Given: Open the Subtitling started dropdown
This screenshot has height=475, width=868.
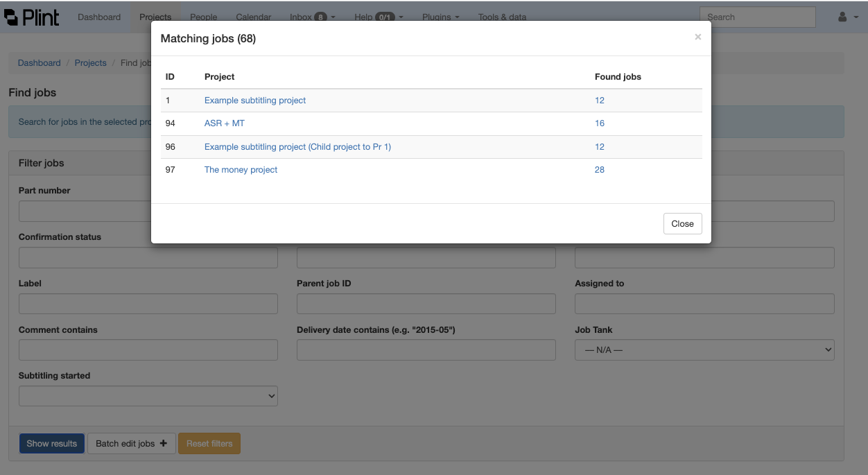Looking at the screenshot, I should pyautogui.click(x=148, y=396).
